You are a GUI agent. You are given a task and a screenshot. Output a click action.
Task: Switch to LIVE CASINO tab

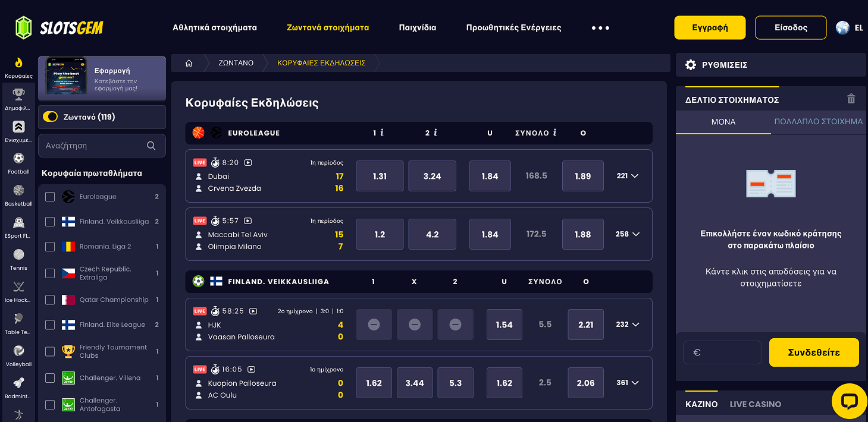pos(756,404)
